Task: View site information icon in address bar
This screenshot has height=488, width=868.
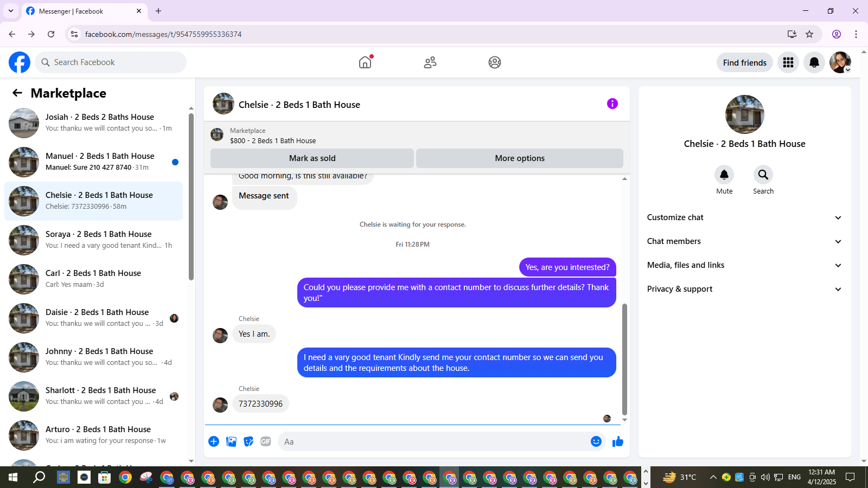Action: (74, 34)
